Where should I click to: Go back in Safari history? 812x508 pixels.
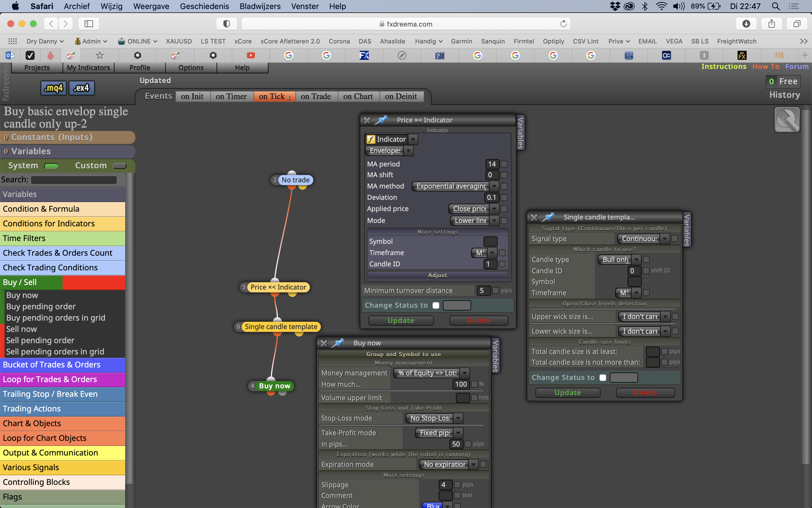coord(51,23)
